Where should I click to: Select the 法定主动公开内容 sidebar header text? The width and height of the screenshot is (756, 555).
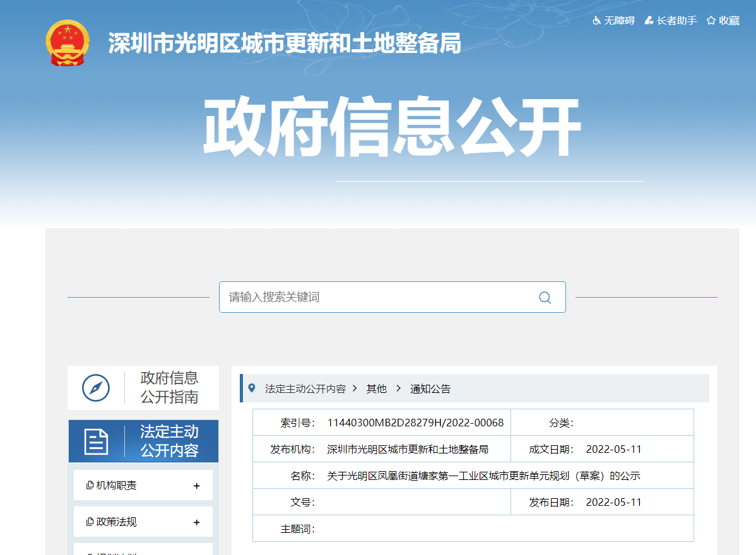(169, 441)
